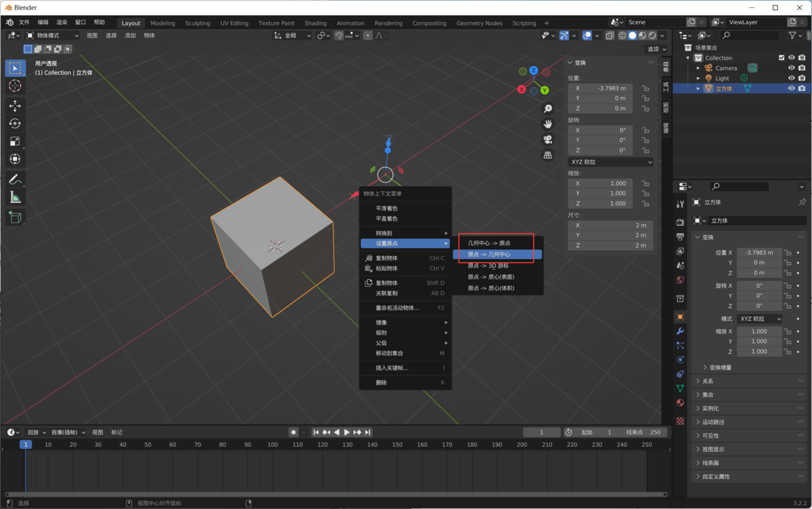Disable 立方体 render camera icon in outliner

click(x=802, y=88)
